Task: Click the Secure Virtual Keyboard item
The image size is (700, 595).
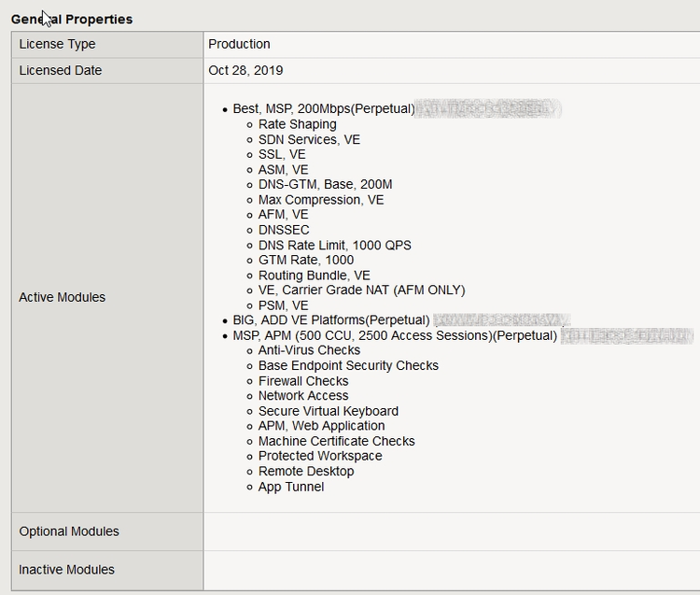Action: [x=328, y=411]
